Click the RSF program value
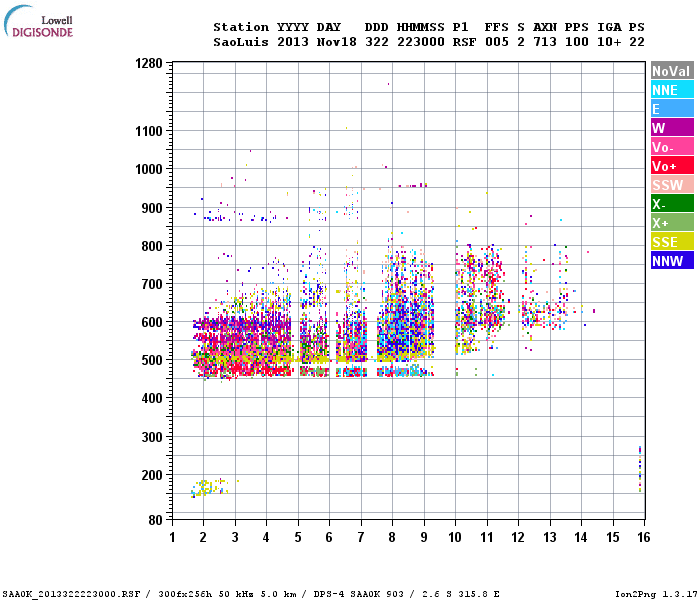Image resolution: width=700 pixels, height=600 pixels. pos(464,42)
